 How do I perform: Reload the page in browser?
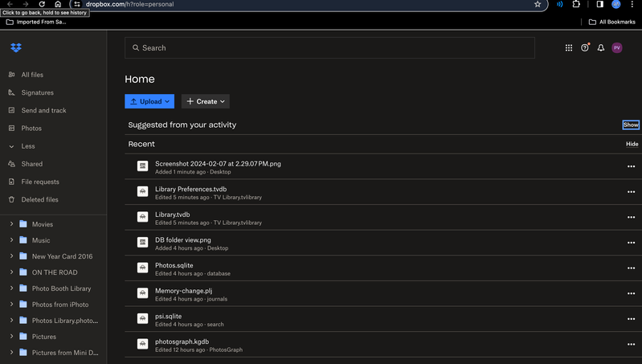(x=42, y=4)
